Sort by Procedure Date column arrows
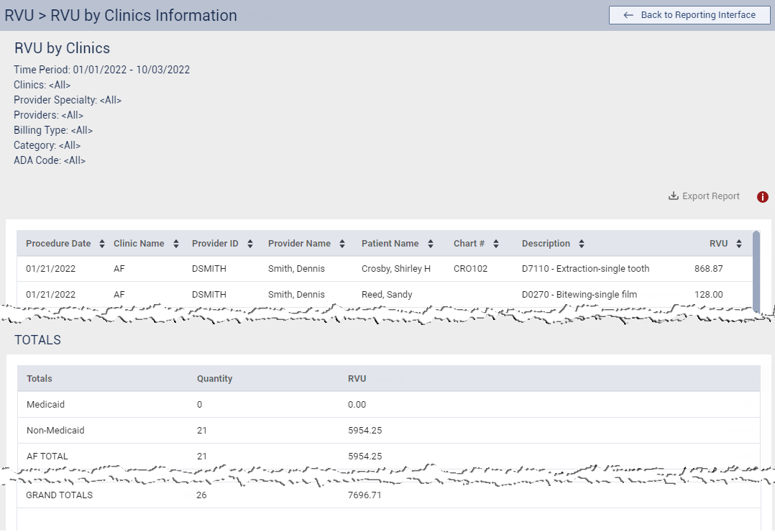The height and width of the screenshot is (532, 775). coord(102,244)
